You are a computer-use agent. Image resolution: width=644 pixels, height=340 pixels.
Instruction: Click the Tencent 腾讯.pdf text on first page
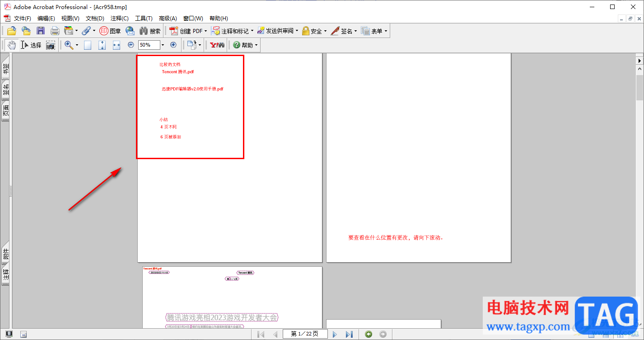pyautogui.click(x=178, y=71)
